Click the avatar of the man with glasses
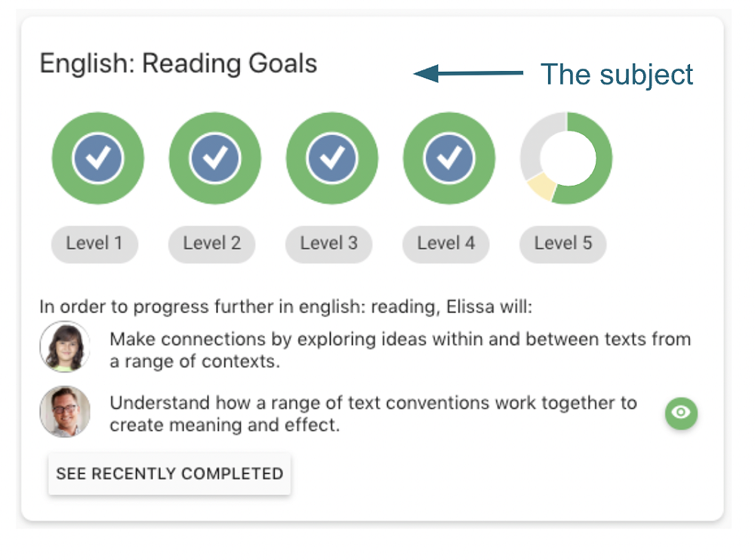This screenshot has width=755, height=560. click(x=65, y=411)
